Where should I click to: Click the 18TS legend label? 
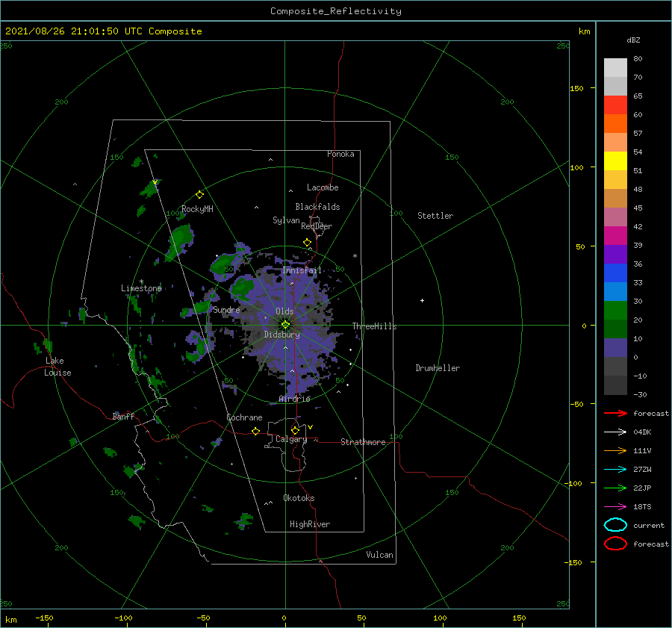[x=642, y=507]
